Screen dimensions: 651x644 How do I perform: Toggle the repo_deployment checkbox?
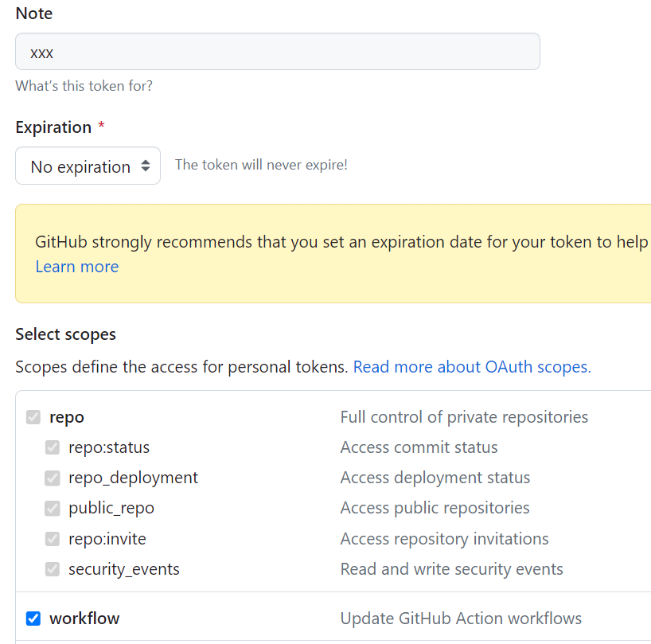pyautogui.click(x=53, y=478)
